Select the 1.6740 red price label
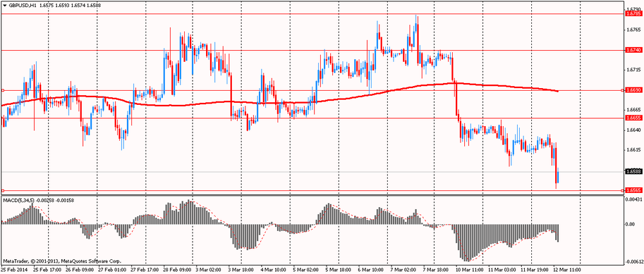Viewport: 644px width, 274px height. (633, 50)
